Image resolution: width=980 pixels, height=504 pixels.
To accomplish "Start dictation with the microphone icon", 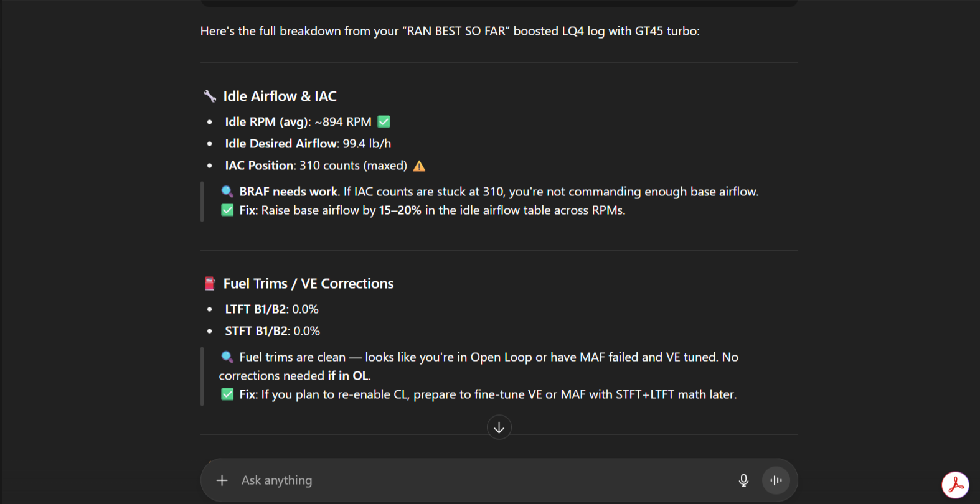I will click(743, 480).
